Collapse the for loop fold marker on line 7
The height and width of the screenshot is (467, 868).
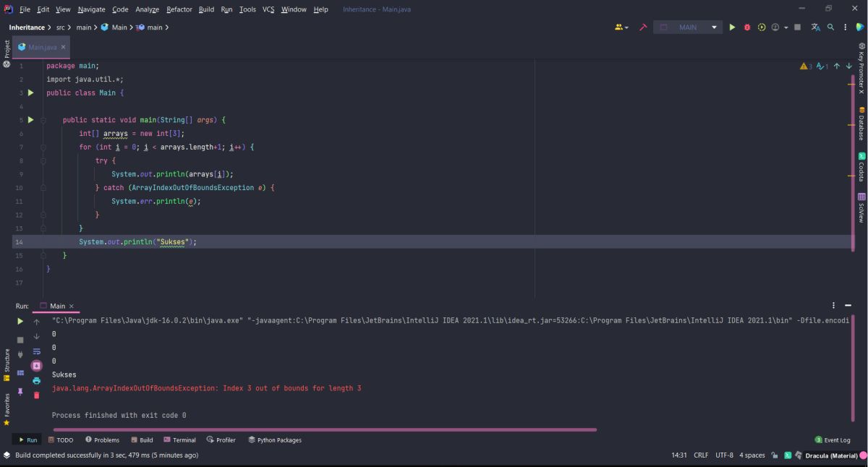point(43,147)
